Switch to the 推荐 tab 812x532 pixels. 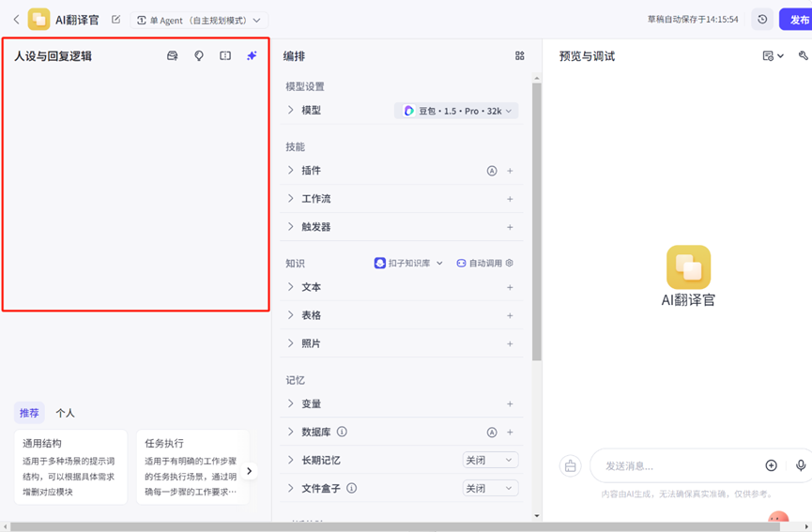click(29, 413)
